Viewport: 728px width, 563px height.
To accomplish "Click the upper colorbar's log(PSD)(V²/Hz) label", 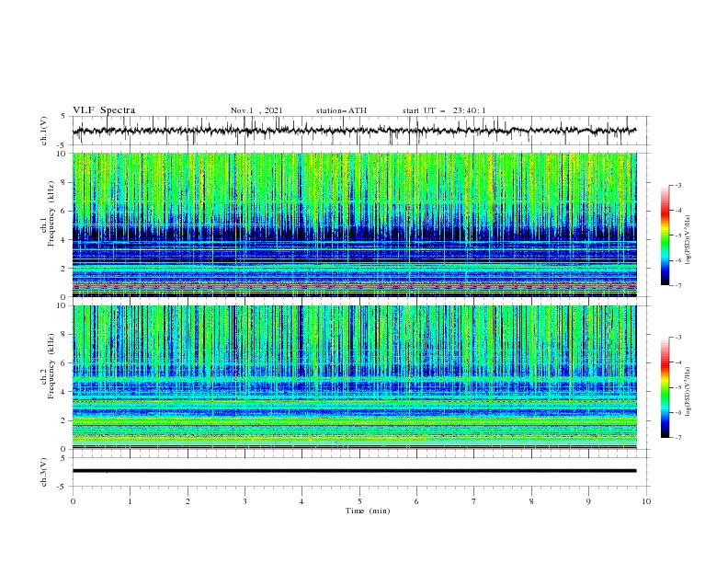I will pyautogui.click(x=688, y=240).
